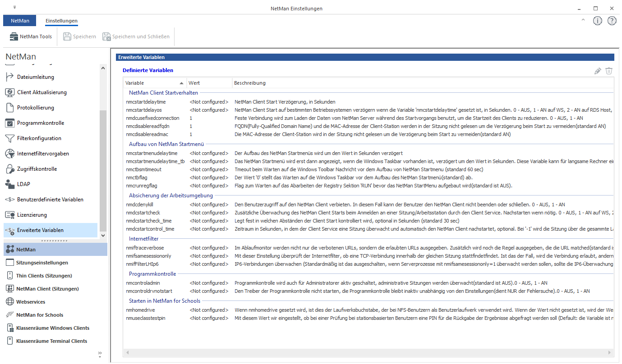
Task: Switch to the Einstellungen tab
Action: pos(61,21)
